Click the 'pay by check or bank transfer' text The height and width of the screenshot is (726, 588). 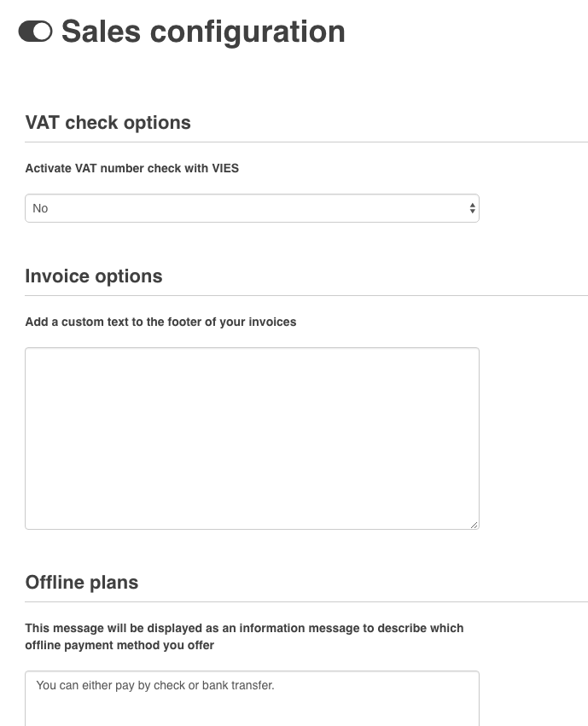click(155, 684)
